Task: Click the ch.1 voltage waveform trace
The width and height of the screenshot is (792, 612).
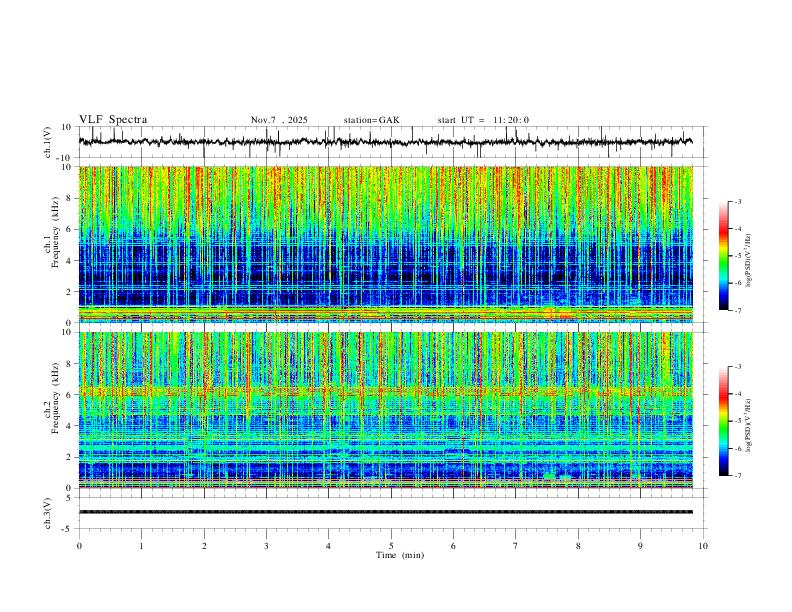Action: pyautogui.click(x=385, y=142)
